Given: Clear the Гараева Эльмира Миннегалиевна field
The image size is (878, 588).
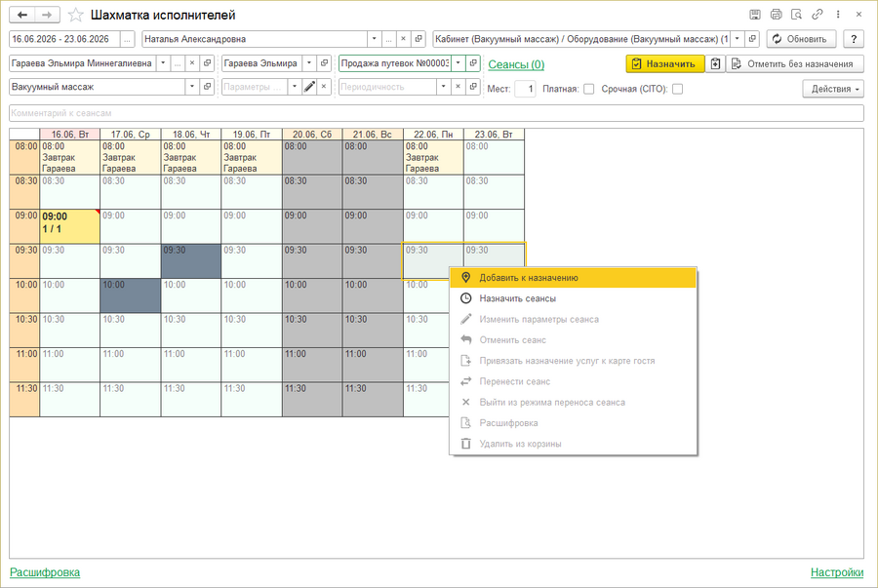Looking at the screenshot, I should (x=192, y=63).
